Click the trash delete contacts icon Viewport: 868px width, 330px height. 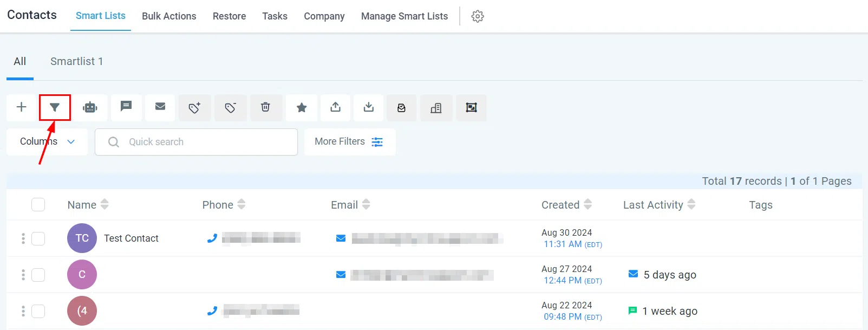pyautogui.click(x=265, y=107)
